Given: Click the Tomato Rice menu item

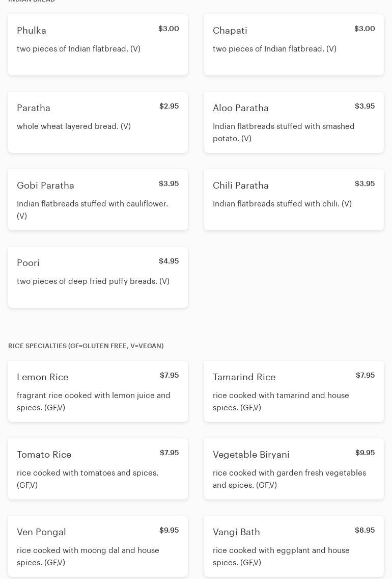Looking at the screenshot, I should tap(98, 469).
